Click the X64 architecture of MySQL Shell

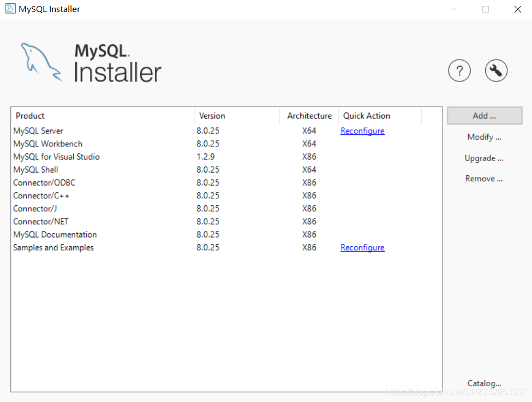pyautogui.click(x=309, y=169)
